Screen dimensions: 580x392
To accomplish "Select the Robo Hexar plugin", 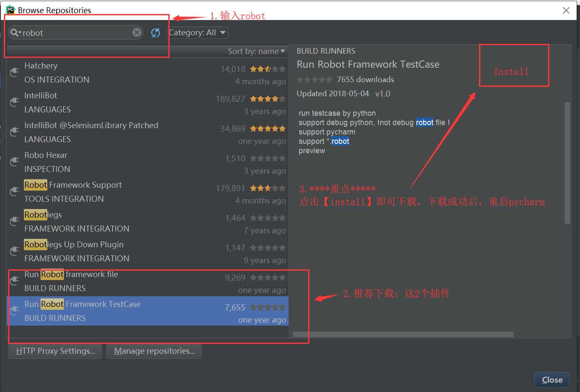I will tap(147, 162).
